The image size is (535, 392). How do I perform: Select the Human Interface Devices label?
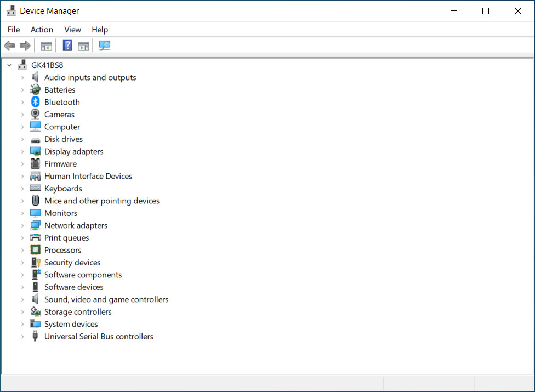(88, 176)
